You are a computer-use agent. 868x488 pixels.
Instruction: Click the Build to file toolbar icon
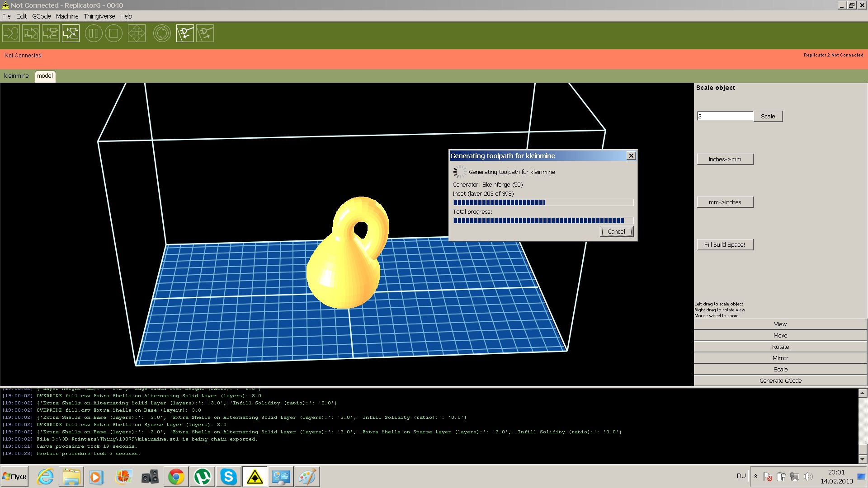(x=31, y=33)
